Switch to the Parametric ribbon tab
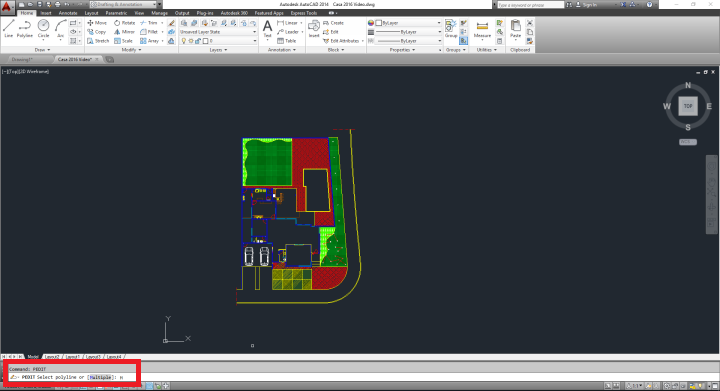Viewport: 720px width, 391px height. 116,13
